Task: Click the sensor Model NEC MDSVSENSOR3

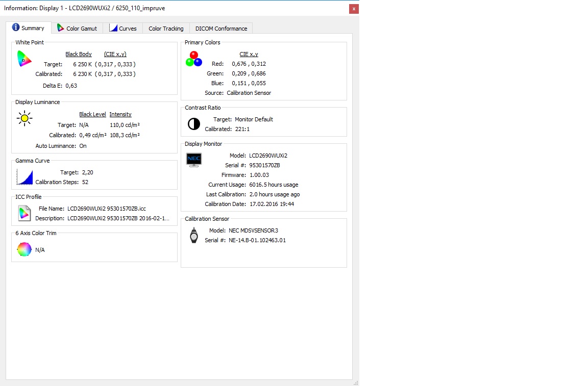Action: 254,230
